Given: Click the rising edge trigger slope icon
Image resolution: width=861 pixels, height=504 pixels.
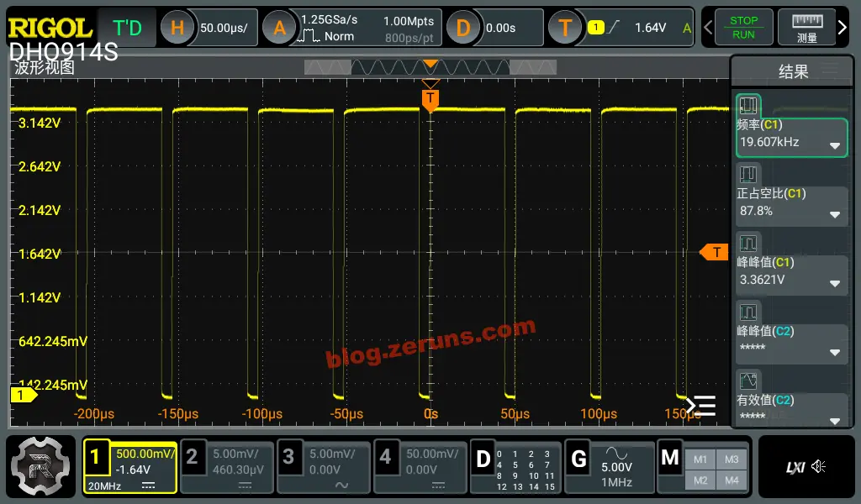Looking at the screenshot, I should tap(614, 27).
